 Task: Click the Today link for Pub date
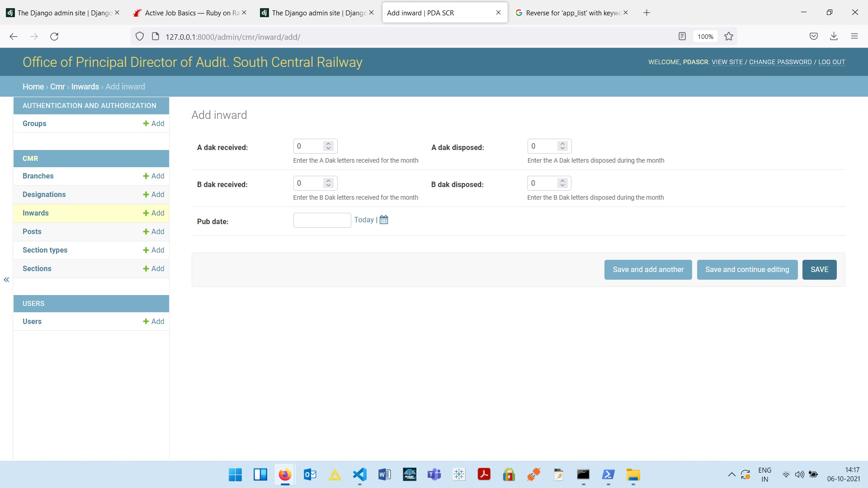[x=364, y=220]
